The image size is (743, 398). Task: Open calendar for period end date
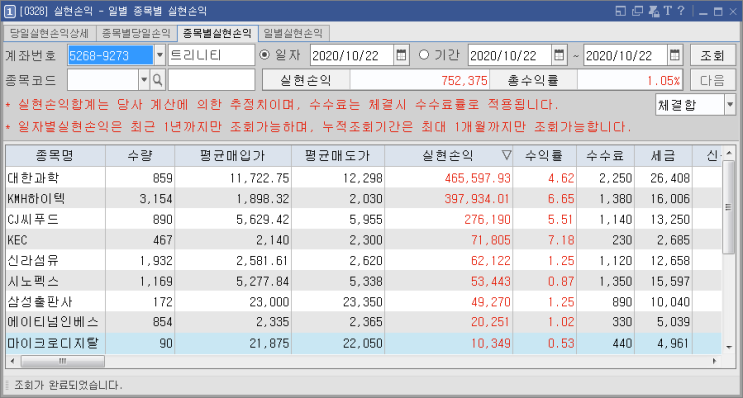pyautogui.click(x=674, y=55)
